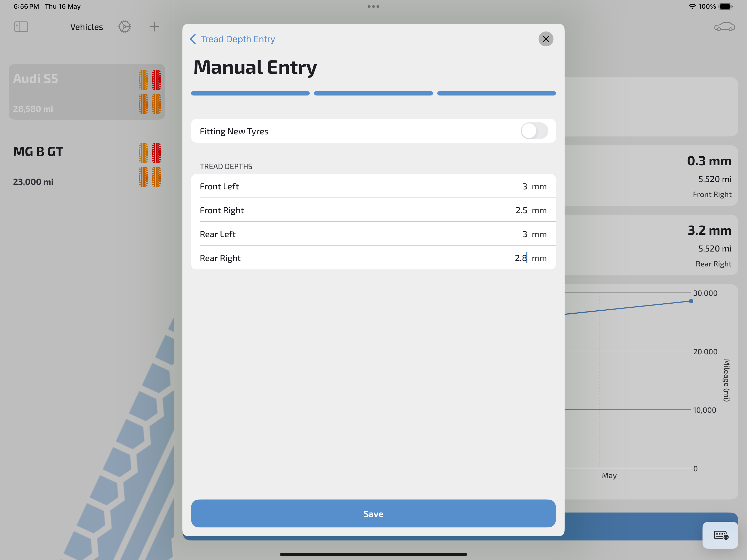
Task: Click the time 6:56 PM in status bar
Action: pos(26,7)
